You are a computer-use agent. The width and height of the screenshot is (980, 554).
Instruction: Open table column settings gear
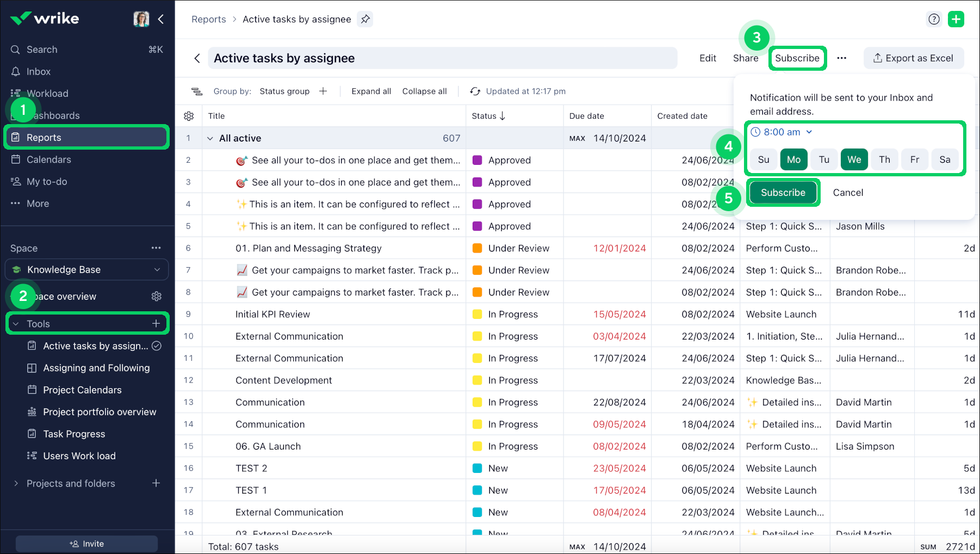tap(189, 116)
